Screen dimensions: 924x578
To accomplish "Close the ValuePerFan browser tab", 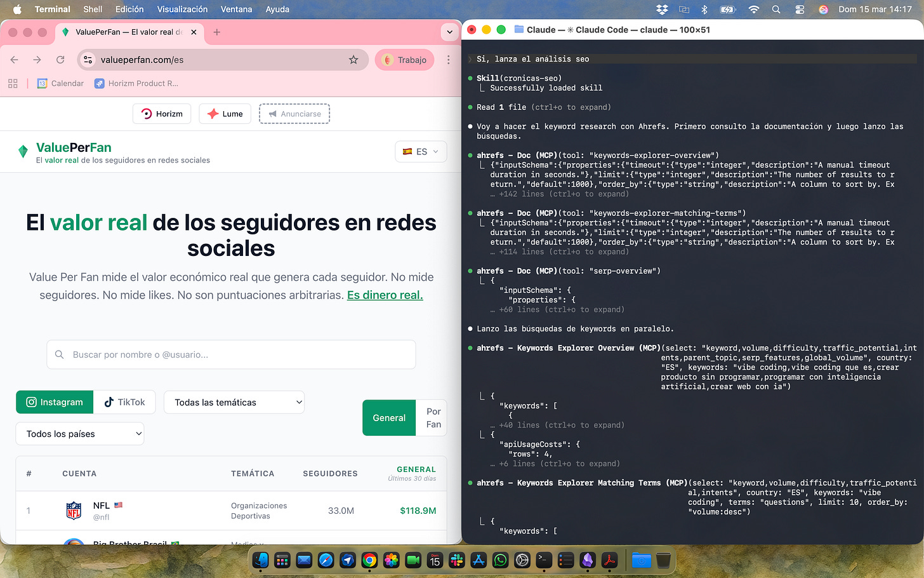I will point(194,32).
